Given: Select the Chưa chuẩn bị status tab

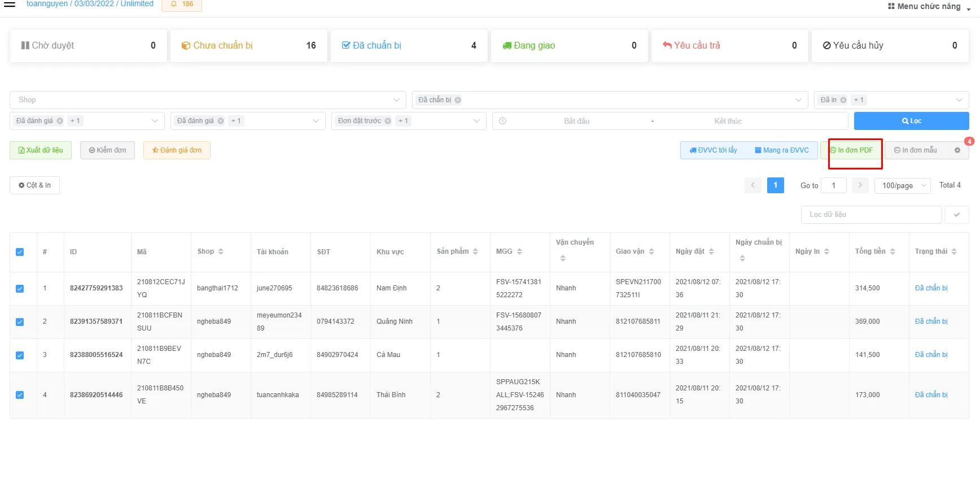Looking at the screenshot, I should click(x=248, y=46).
